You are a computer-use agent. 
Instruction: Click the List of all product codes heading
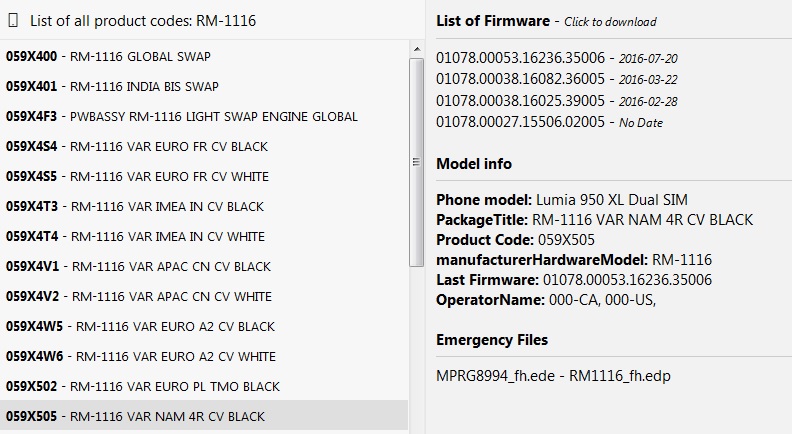tap(143, 21)
